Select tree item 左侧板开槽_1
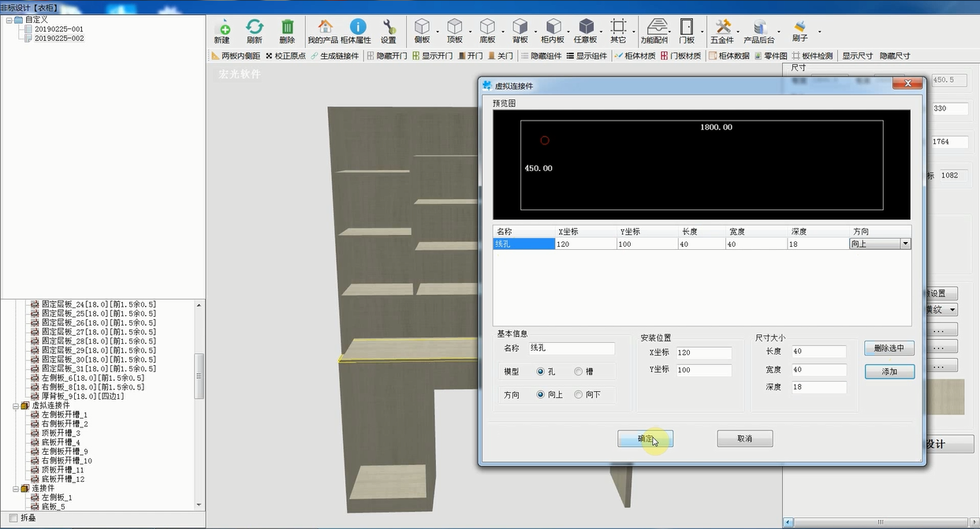The image size is (980, 529). (65, 415)
